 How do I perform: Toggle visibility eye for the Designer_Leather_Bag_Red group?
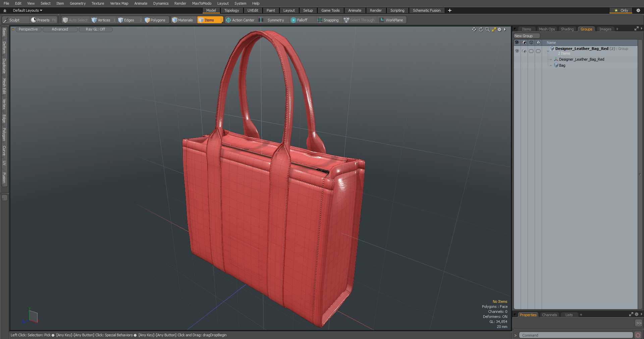517,51
